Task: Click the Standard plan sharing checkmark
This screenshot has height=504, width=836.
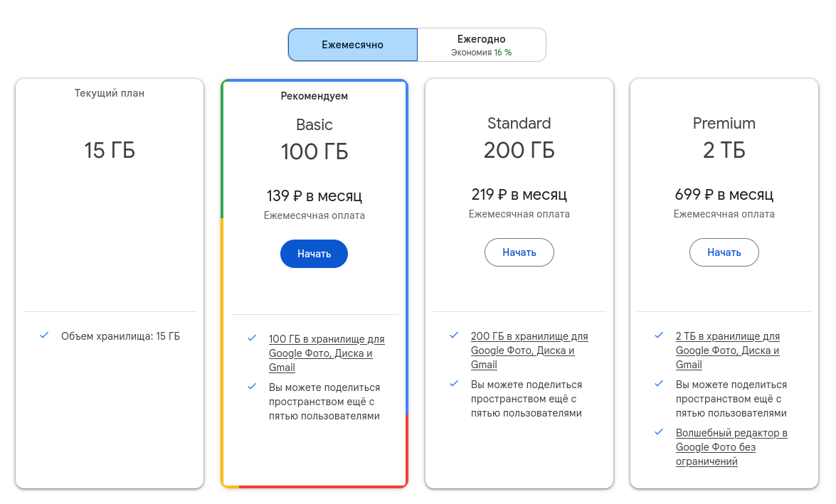Action: [454, 384]
